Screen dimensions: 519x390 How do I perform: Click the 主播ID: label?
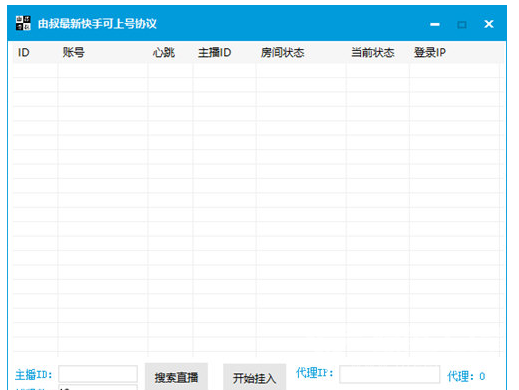coord(33,375)
